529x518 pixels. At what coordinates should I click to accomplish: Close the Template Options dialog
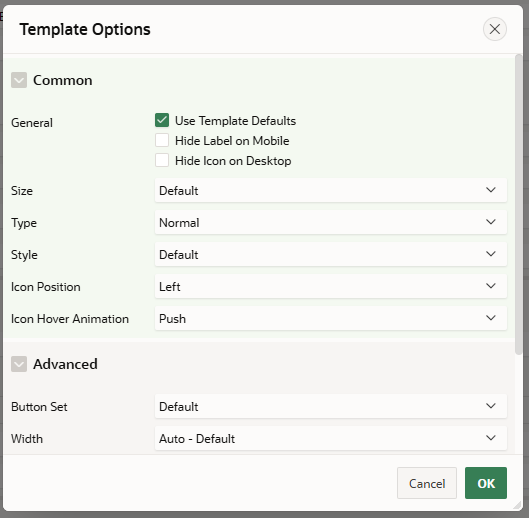tap(495, 29)
